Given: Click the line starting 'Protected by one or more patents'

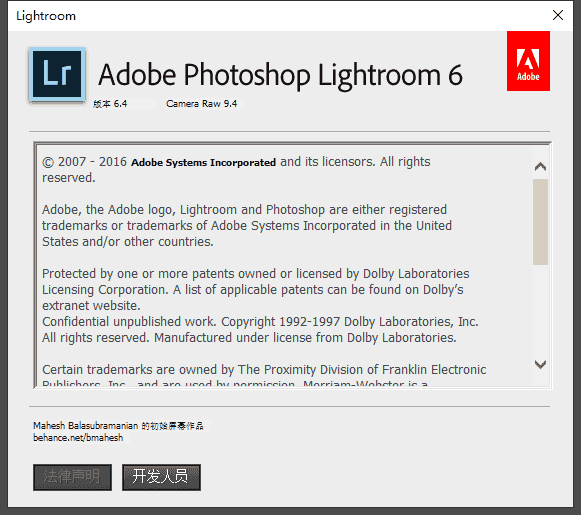Looking at the screenshot, I should coord(256,274).
